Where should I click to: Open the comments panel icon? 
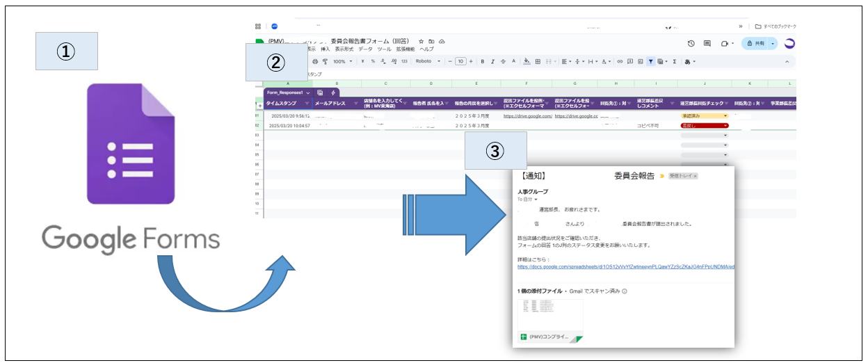[x=707, y=43]
